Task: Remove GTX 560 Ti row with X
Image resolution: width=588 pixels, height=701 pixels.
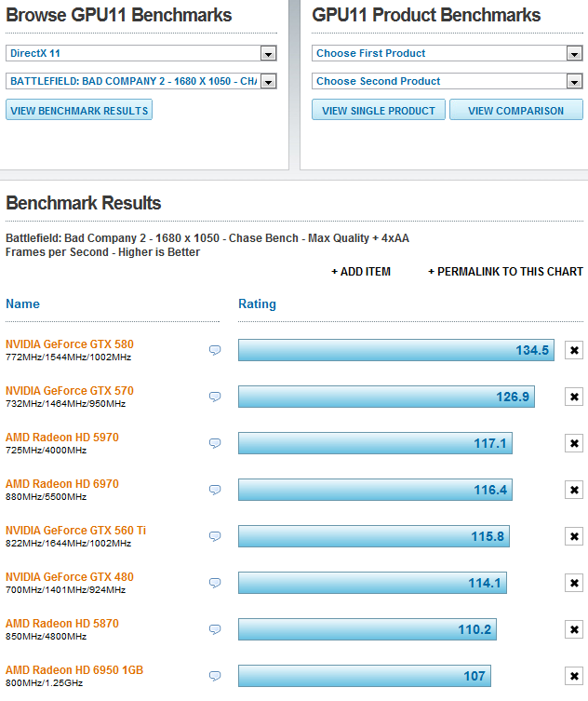Action: pyautogui.click(x=574, y=536)
